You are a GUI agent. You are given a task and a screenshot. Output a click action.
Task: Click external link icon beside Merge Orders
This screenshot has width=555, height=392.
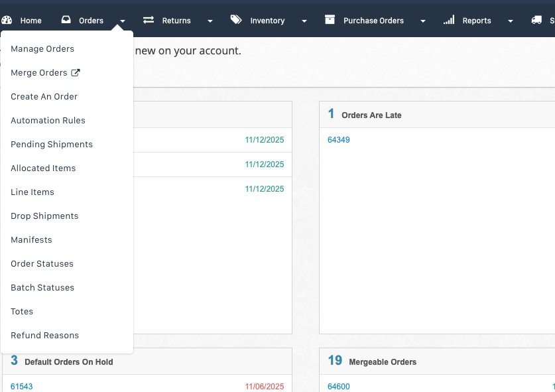[75, 73]
